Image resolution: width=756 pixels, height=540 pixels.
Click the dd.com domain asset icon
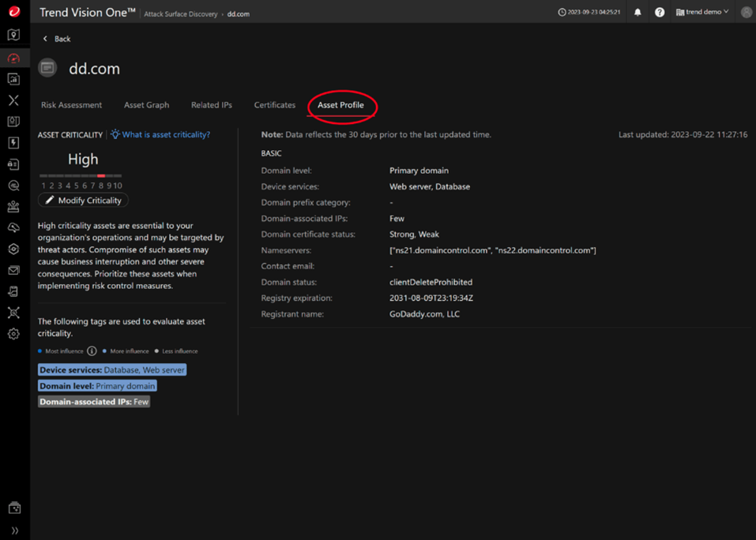[x=47, y=68]
